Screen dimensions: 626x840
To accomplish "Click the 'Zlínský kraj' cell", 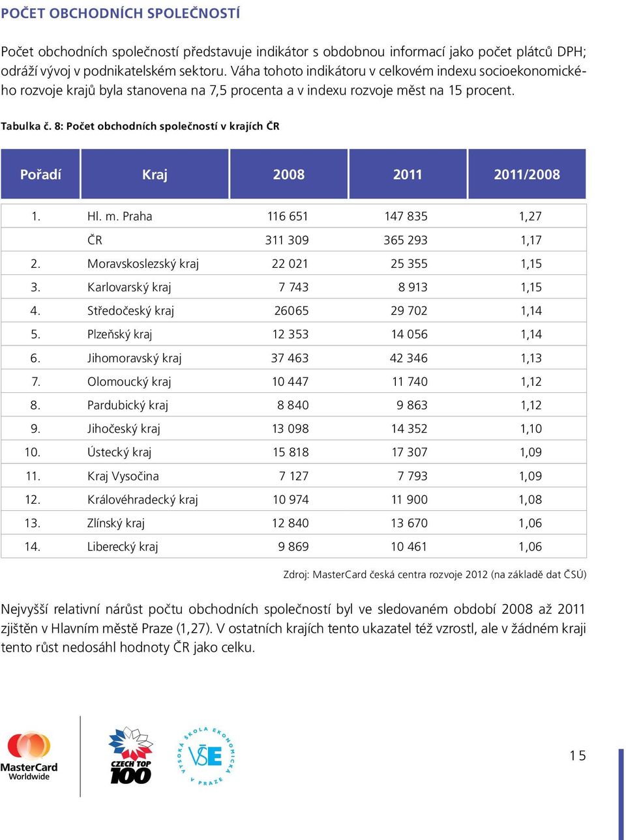I will point(116,523).
